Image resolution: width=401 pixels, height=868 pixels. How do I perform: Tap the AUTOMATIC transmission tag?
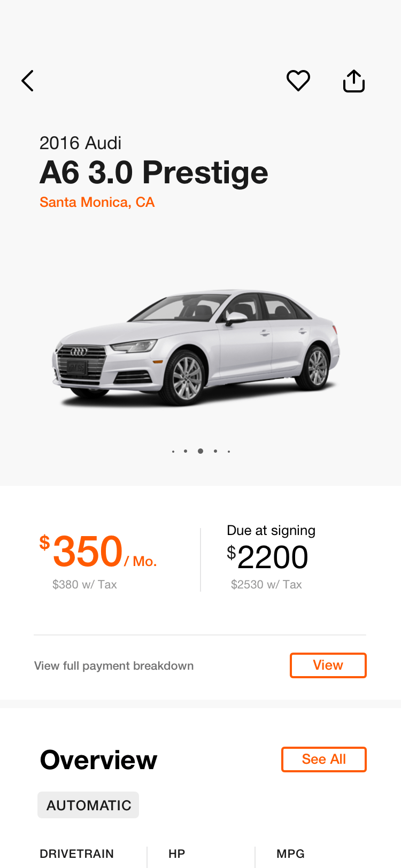88,805
